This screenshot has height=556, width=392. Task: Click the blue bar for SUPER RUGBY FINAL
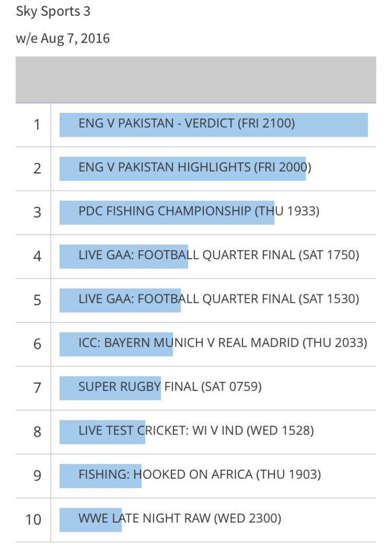pyautogui.click(x=110, y=388)
